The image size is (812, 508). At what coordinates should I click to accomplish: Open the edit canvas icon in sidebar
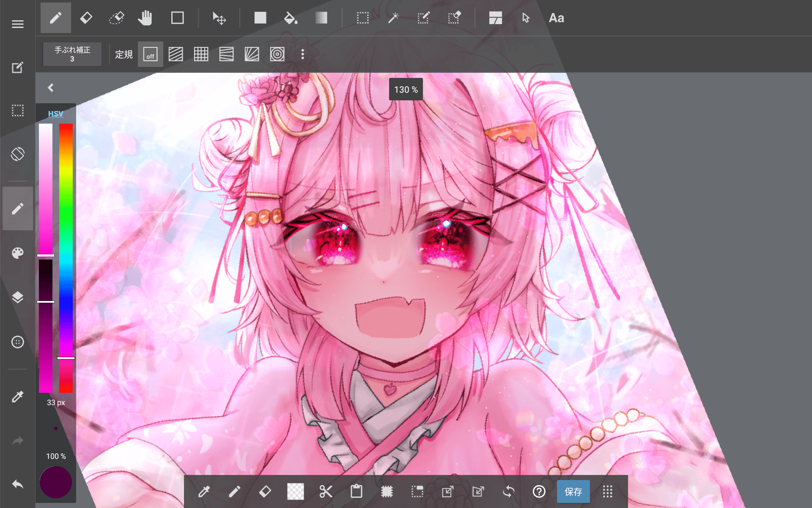17,68
